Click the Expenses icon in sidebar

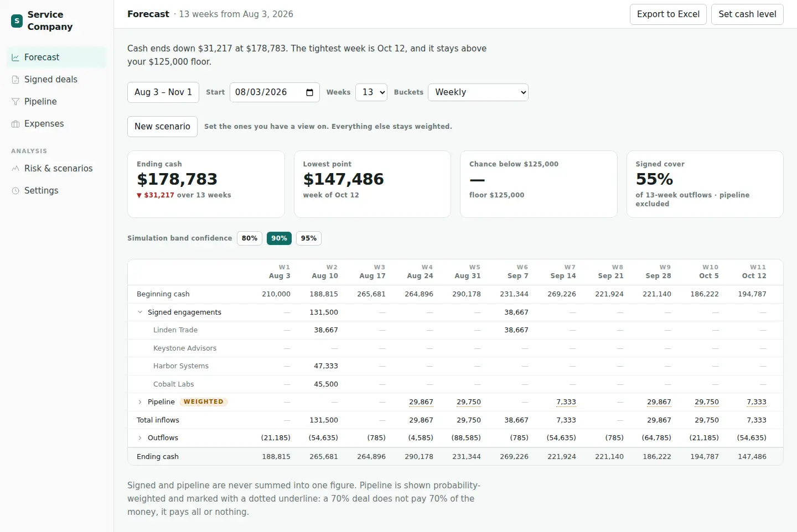coord(15,124)
